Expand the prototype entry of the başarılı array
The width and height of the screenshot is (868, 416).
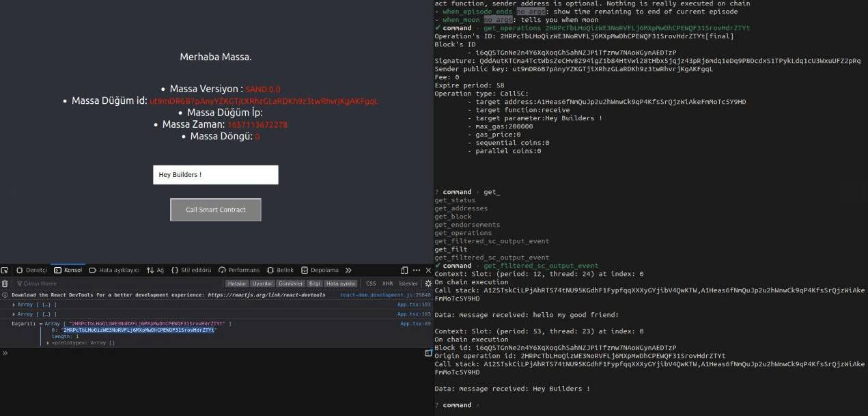point(49,342)
